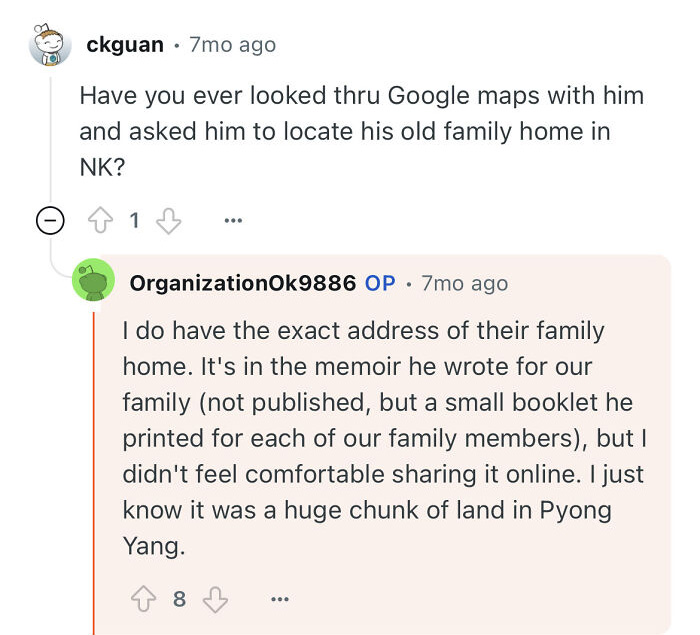Open more options on OrganizationOk9886's reply

pos(280,599)
